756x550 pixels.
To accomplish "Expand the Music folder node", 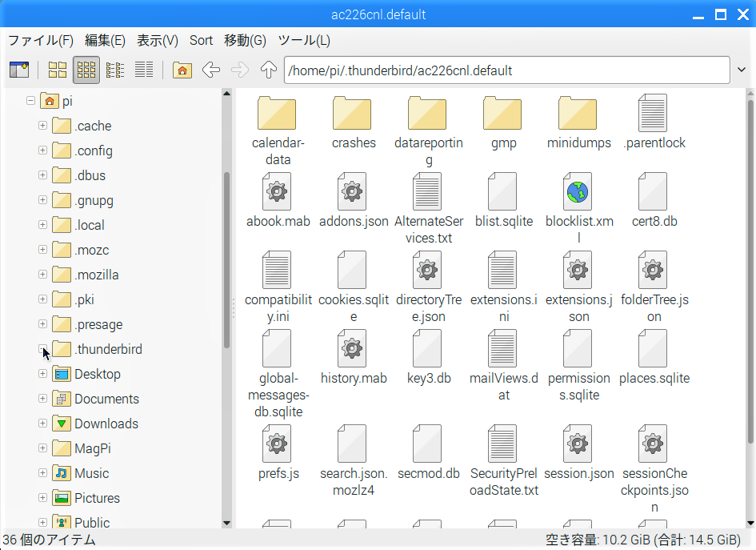I will click(42, 473).
